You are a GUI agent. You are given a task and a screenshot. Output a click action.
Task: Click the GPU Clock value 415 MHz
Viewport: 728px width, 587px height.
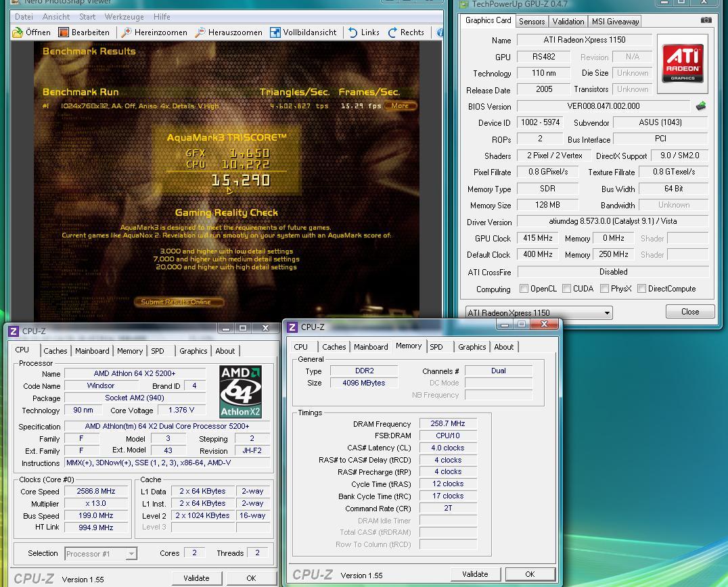(538, 238)
